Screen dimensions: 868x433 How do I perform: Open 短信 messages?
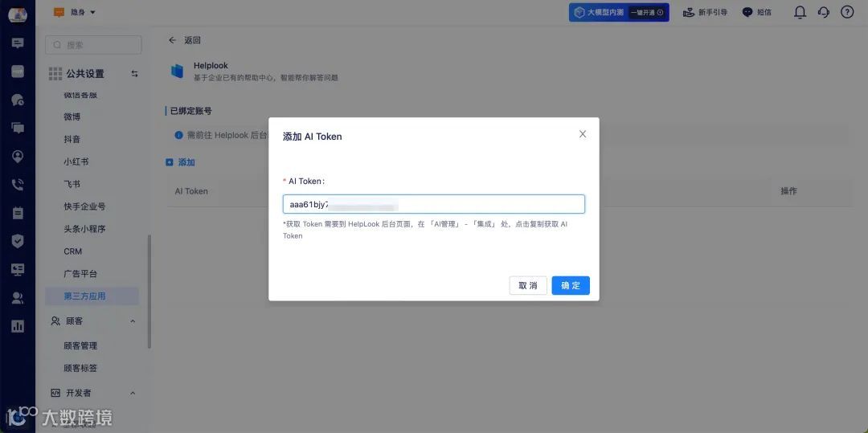757,12
